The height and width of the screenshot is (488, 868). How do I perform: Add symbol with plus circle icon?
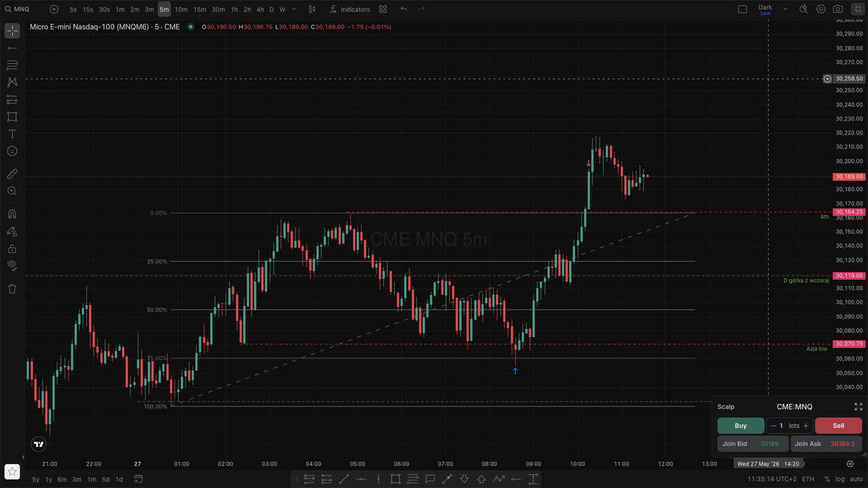[x=54, y=9]
